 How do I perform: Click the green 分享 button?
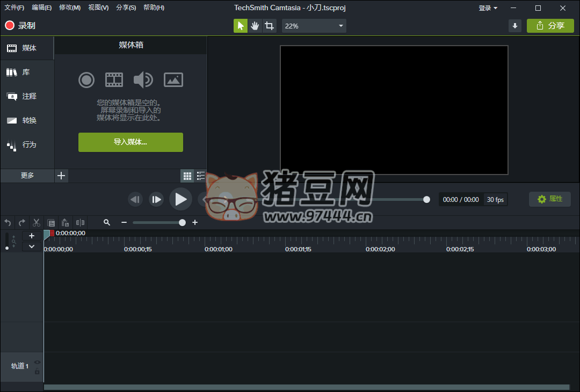click(x=550, y=26)
